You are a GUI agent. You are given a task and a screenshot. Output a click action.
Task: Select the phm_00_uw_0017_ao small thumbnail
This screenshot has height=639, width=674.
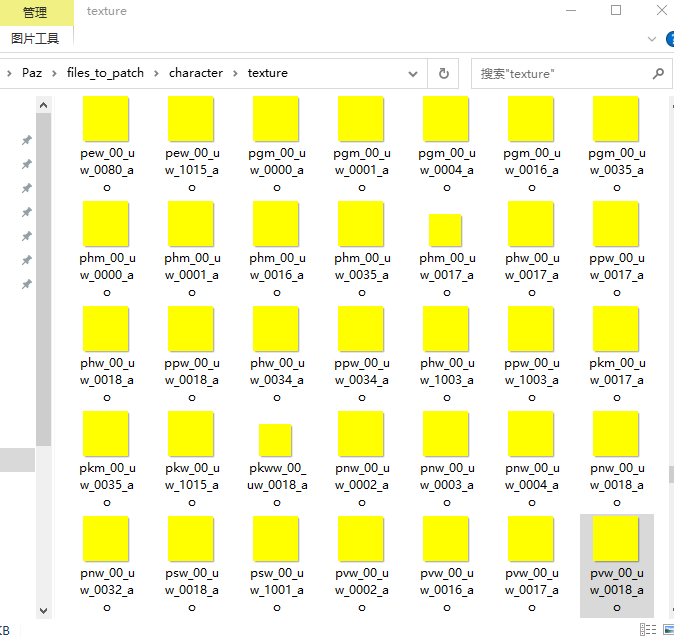[x=445, y=230]
